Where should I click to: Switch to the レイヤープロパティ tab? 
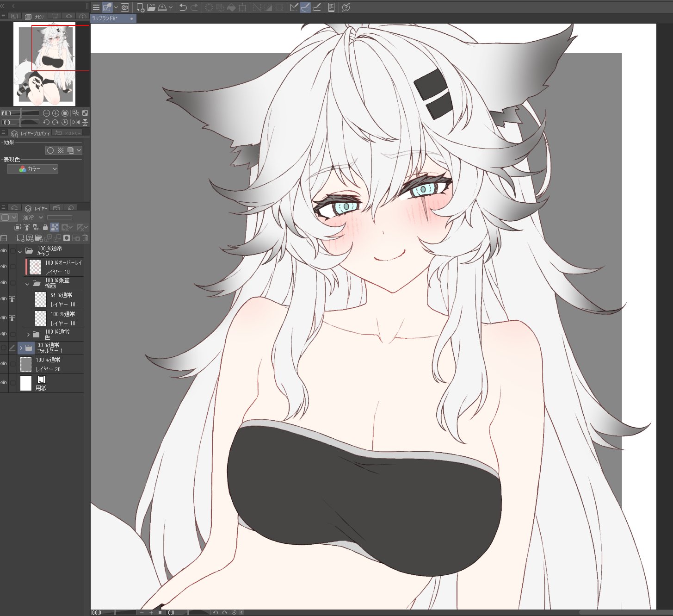click(x=31, y=133)
